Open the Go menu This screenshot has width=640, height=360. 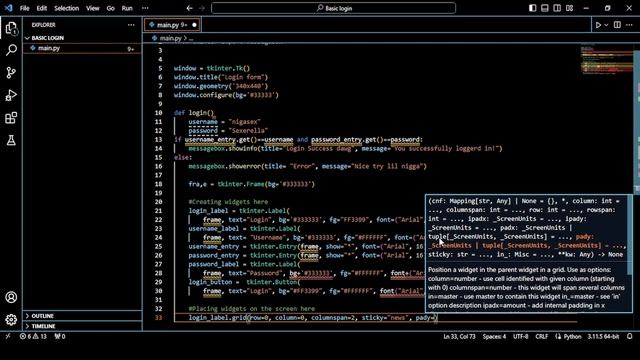point(111,8)
